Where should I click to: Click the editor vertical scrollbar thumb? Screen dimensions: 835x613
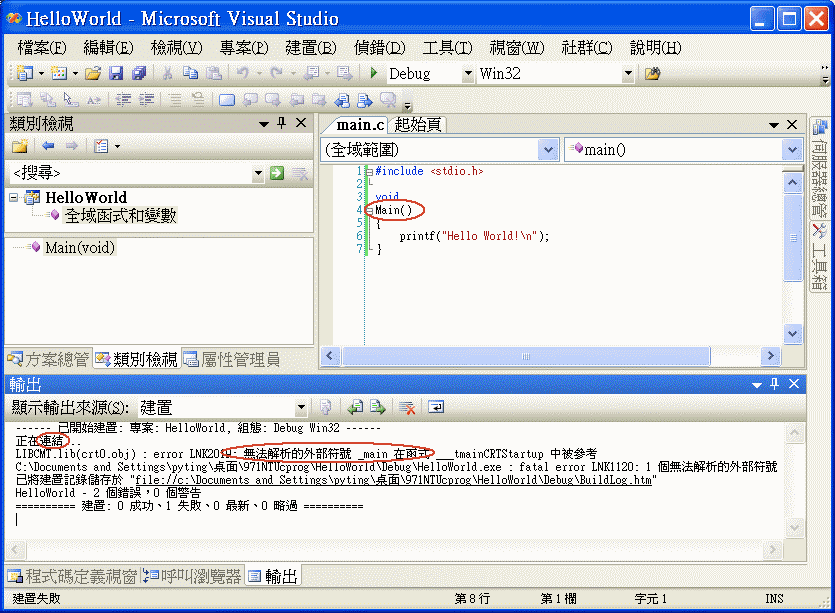(793, 238)
